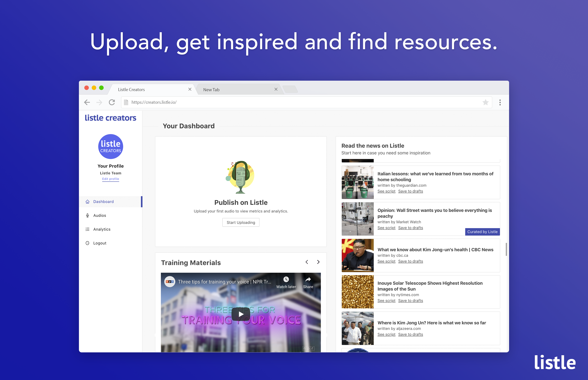Screen dimensions: 588x380
Task: Click the browser back arrow
Action: (x=87, y=102)
